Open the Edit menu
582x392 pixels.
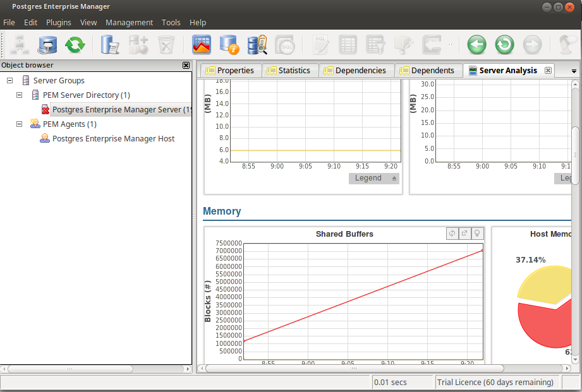[x=30, y=23]
